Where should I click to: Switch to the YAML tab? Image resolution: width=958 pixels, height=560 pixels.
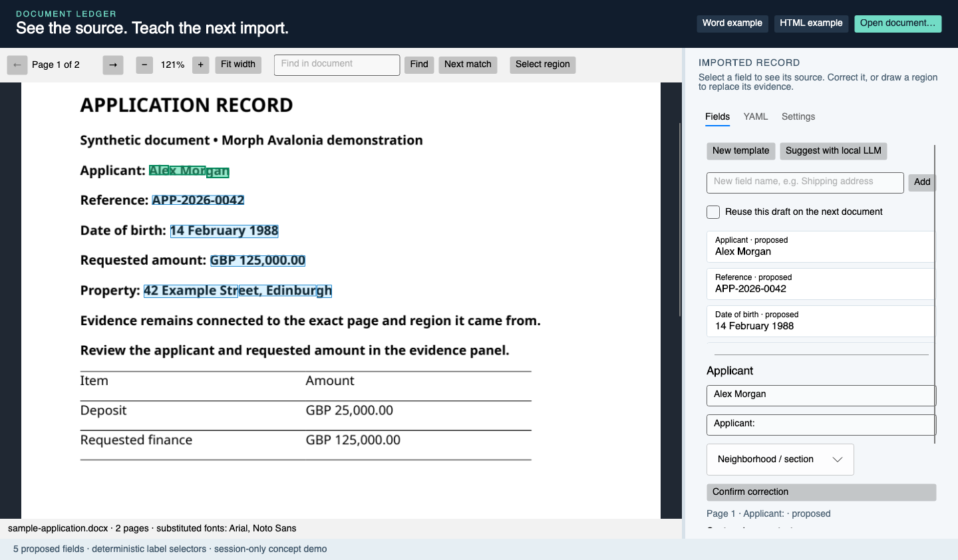click(x=756, y=116)
